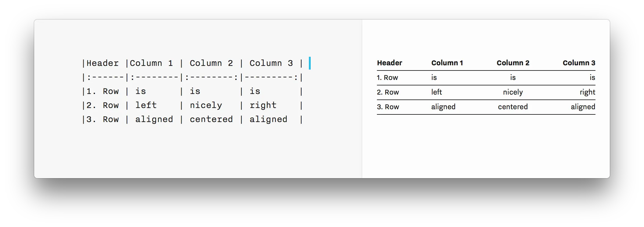The image size is (644, 227).
Task: Select the 'Column 1' heading in the preview table
Action: click(x=447, y=63)
